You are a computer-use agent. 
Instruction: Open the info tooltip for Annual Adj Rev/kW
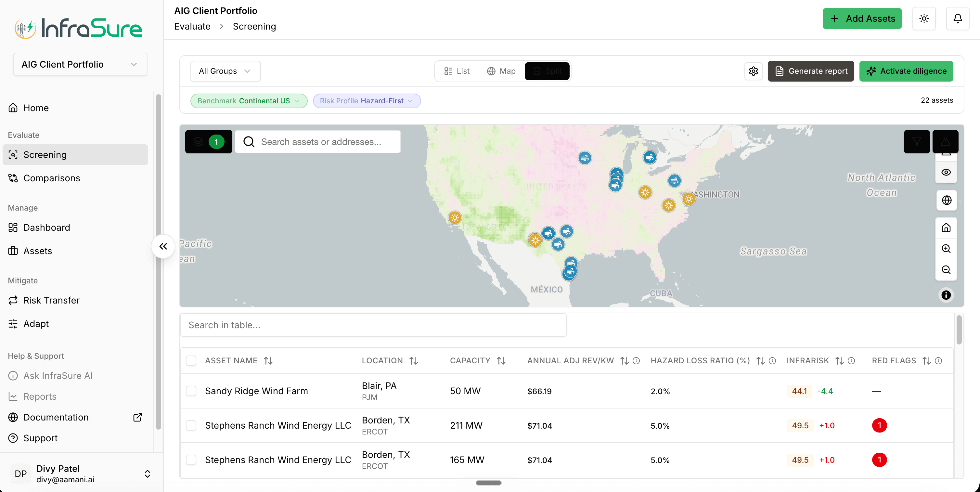click(x=636, y=360)
